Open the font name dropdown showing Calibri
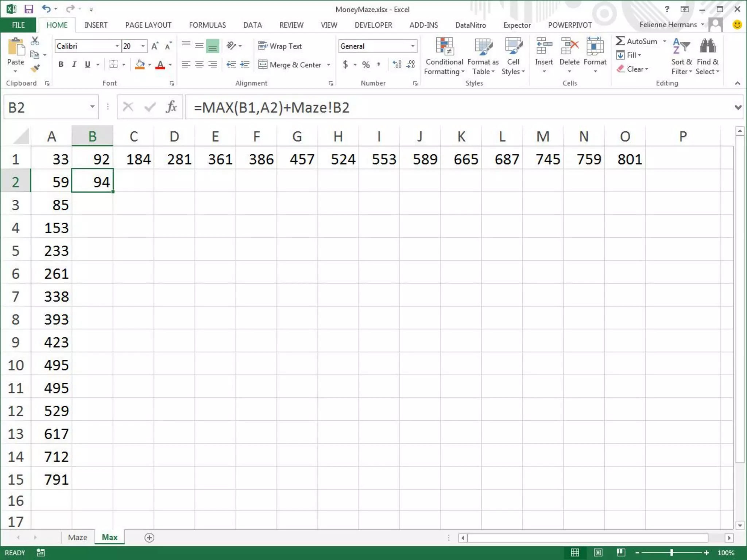747x560 pixels. (117, 46)
